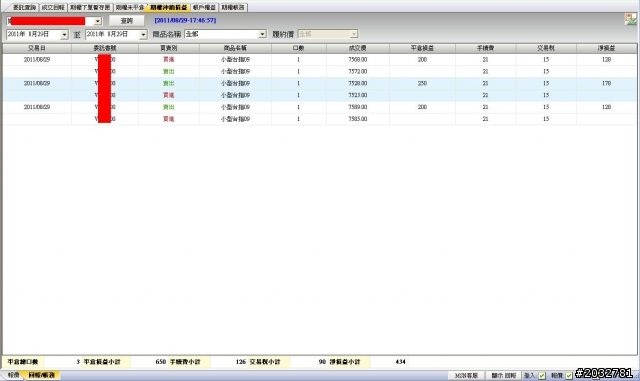This screenshot has height=381, width=640.
Task: Click the 淨損益小計 value 434
Action: coord(400,362)
